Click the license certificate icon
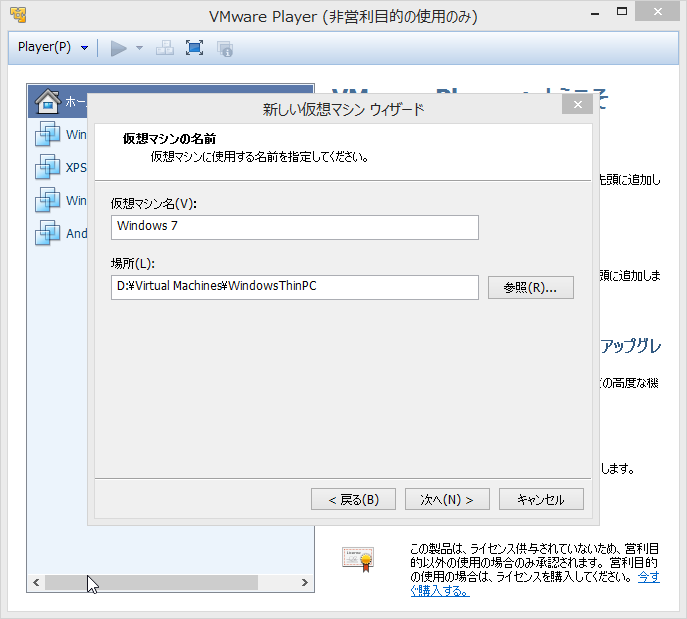This screenshot has width=687, height=619. point(358,559)
